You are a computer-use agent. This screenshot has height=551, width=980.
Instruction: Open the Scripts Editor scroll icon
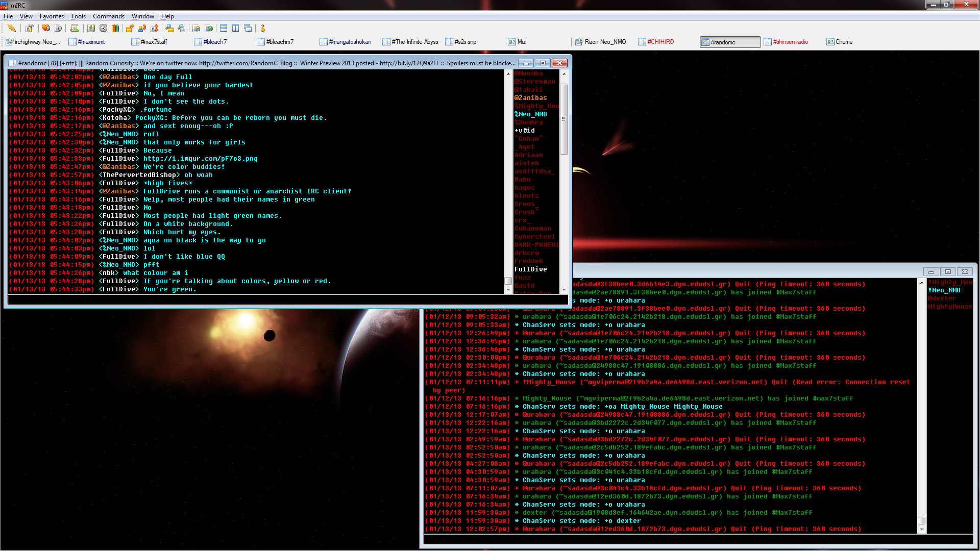click(x=75, y=28)
